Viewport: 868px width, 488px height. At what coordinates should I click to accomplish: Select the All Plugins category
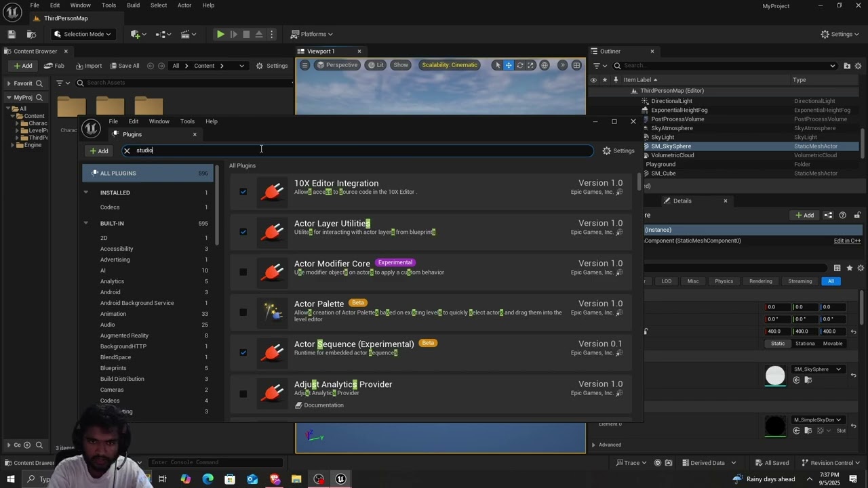(148, 174)
